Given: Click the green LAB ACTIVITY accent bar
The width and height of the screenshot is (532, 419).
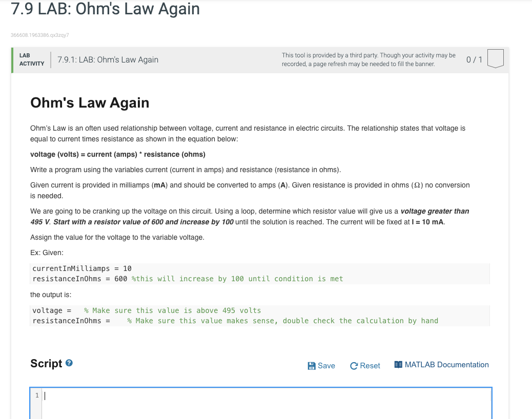Looking at the screenshot, I should pos(11,59).
